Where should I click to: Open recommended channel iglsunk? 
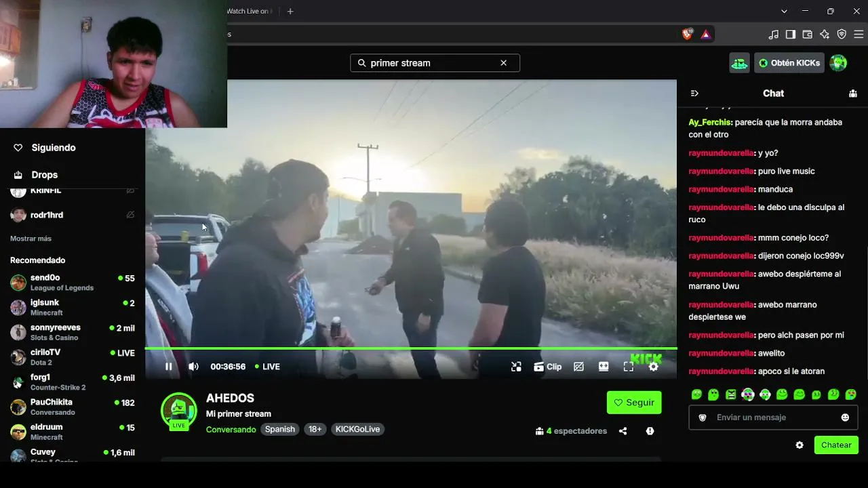tap(73, 308)
